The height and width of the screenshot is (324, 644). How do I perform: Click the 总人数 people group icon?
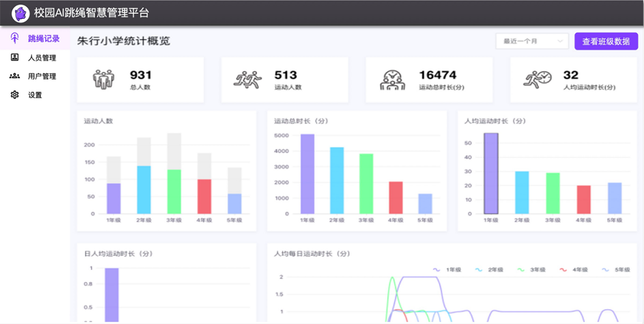[103, 79]
